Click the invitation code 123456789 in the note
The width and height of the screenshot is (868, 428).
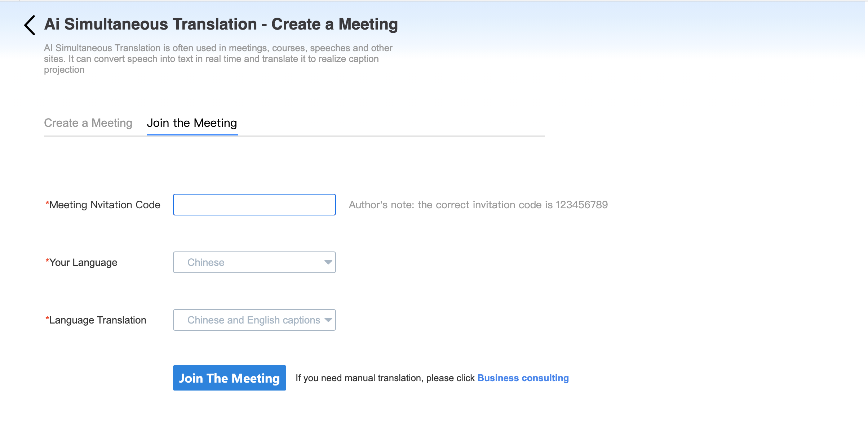[582, 205]
